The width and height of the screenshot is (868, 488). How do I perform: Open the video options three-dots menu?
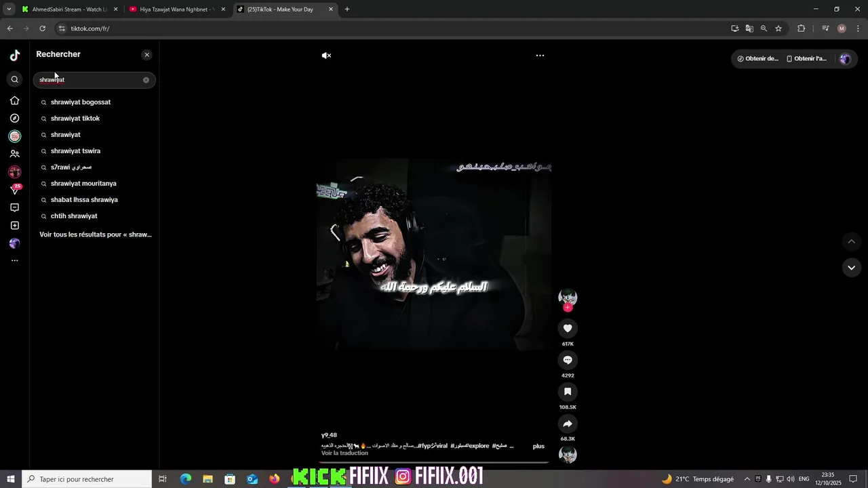540,56
